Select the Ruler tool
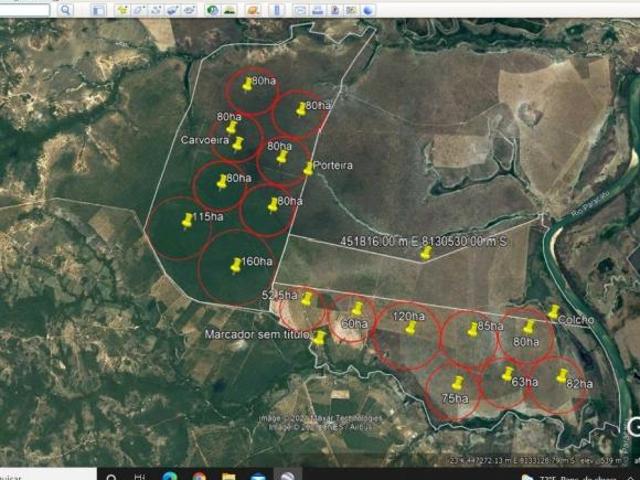This screenshot has width=640, height=480. (x=276, y=10)
